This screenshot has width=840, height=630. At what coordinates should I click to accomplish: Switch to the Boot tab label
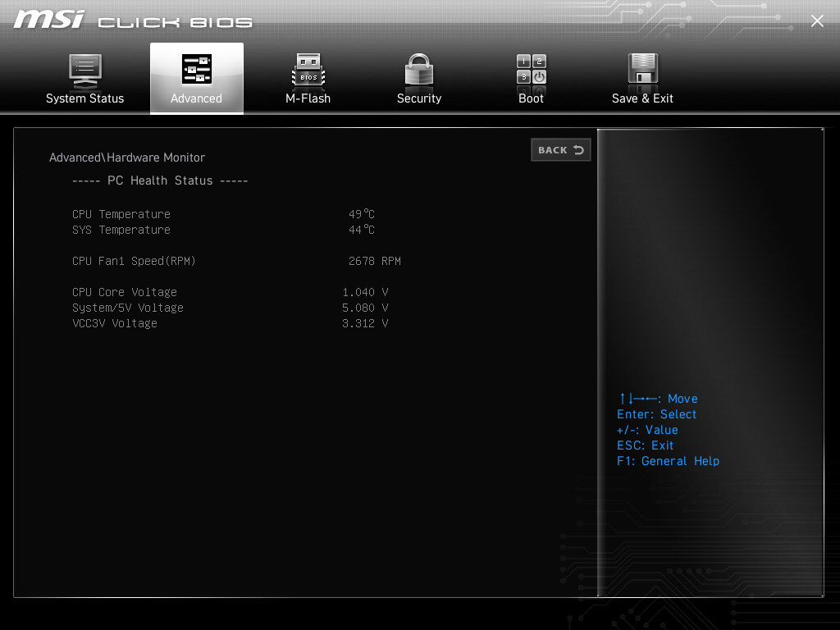tap(531, 98)
